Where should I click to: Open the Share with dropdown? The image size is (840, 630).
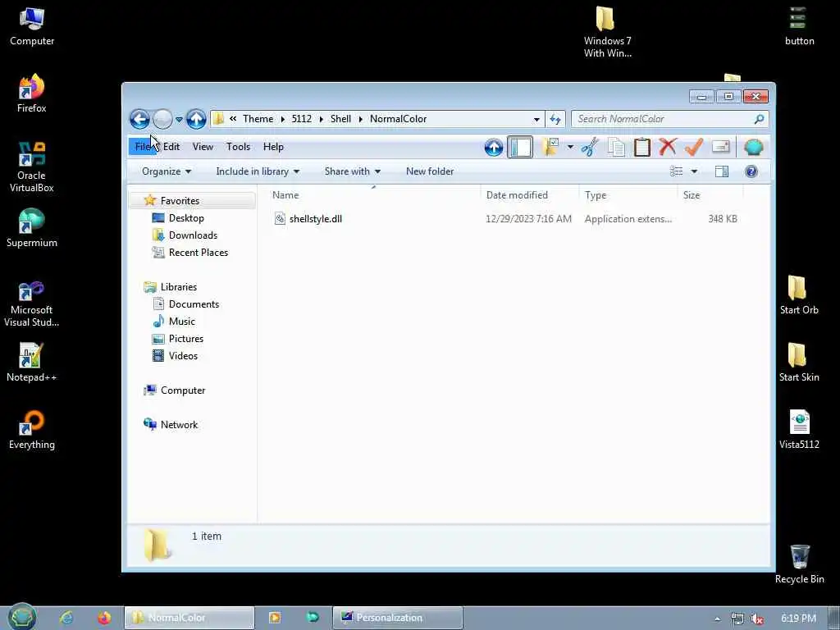[x=353, y=171]
